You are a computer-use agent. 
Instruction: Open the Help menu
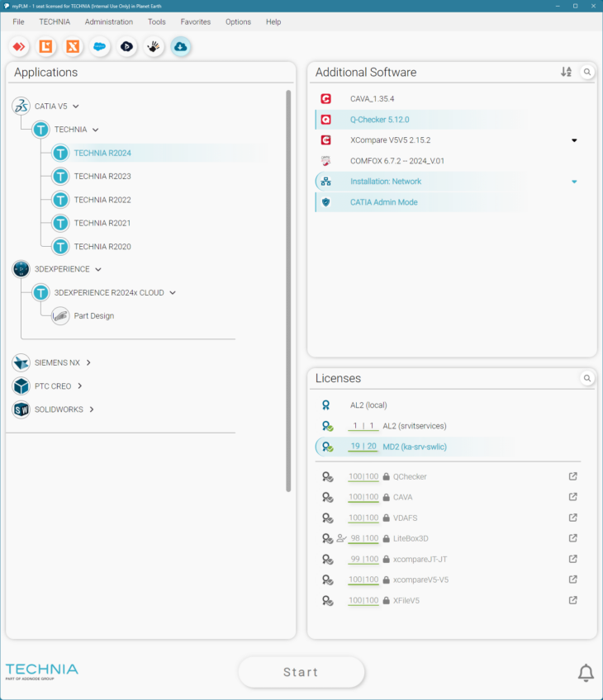tap(273, 21)
